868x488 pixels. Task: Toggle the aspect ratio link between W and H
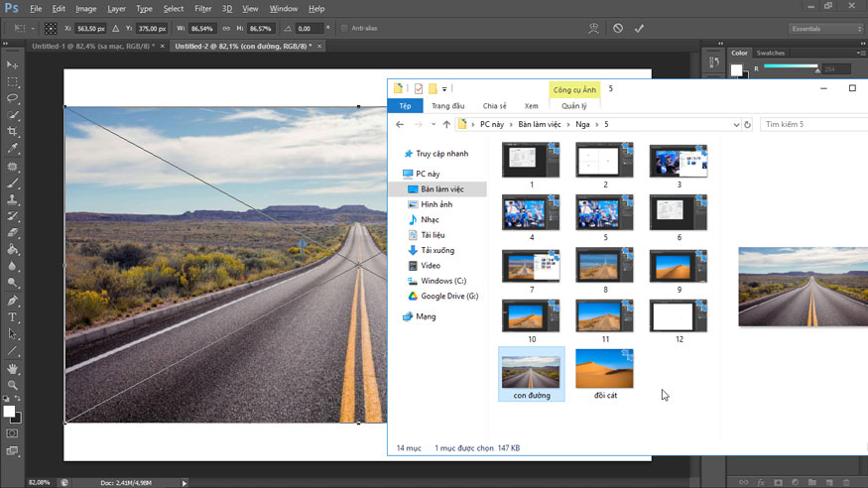point(227,29)
